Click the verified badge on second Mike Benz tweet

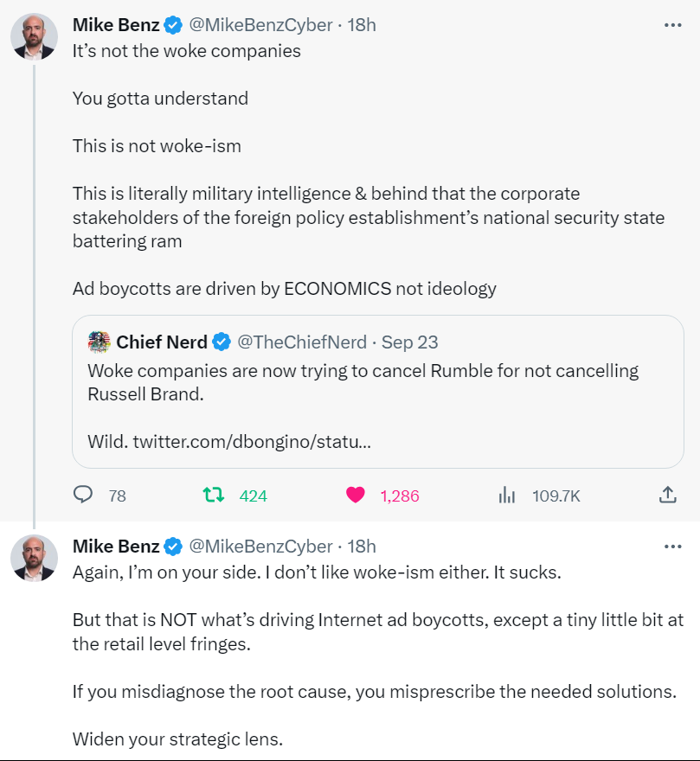coord(173,547)
